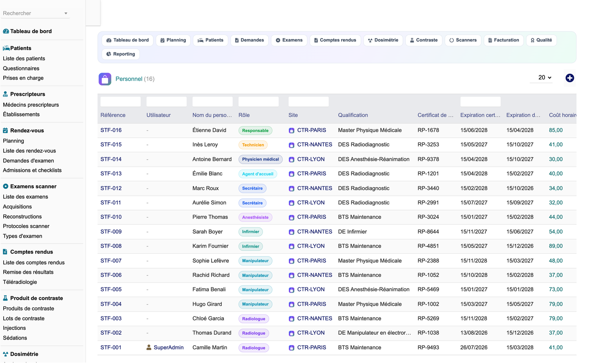Click the Tableau de bord gauge icon in sidebar
The image size is (589, 364).
(6, 31)
